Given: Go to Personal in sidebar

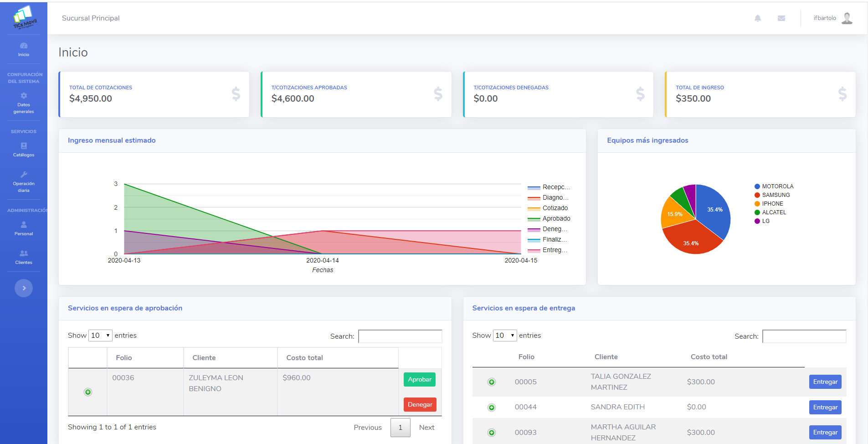Looking at the screenshot, I should [x=24, y=228].
